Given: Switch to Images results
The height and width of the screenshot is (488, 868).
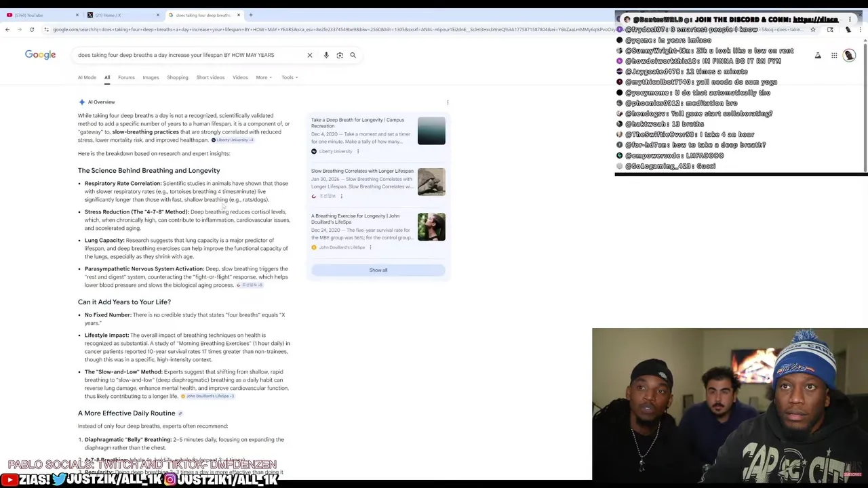Looking at the screenshot, I should pyautogui.click(x=151, y=77).
